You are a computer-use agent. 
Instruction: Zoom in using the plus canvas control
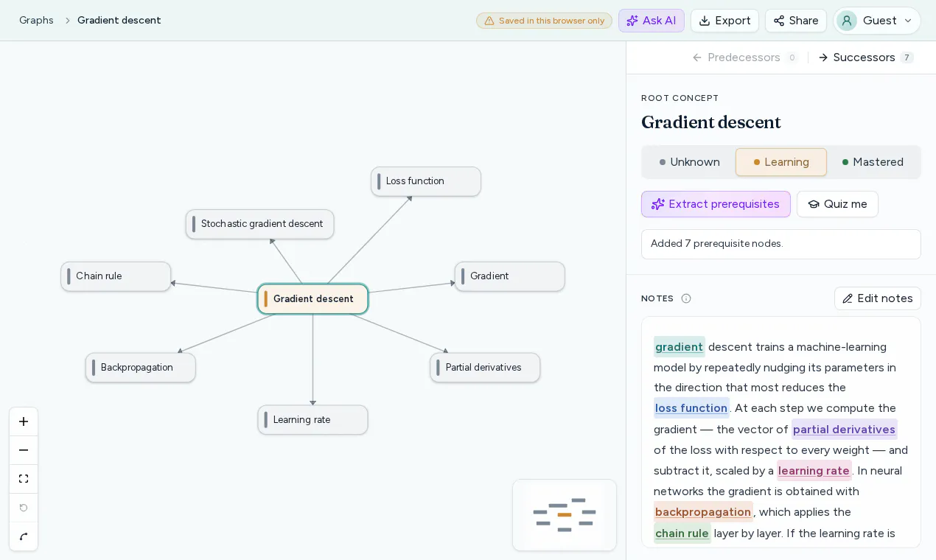pyautogui.click(x=24, y=421)
